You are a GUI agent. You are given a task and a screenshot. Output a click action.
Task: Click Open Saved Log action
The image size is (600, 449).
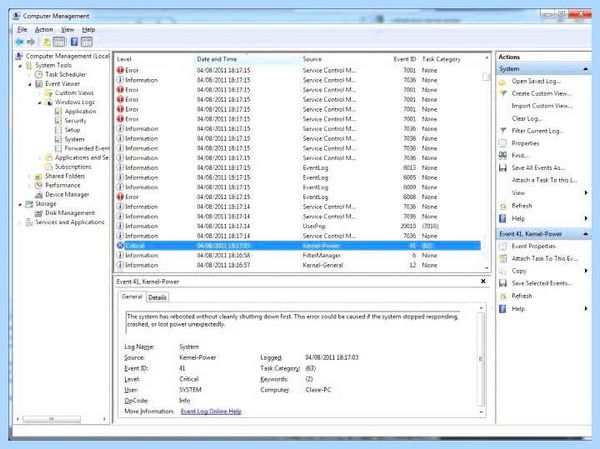(x=536, y=81)
